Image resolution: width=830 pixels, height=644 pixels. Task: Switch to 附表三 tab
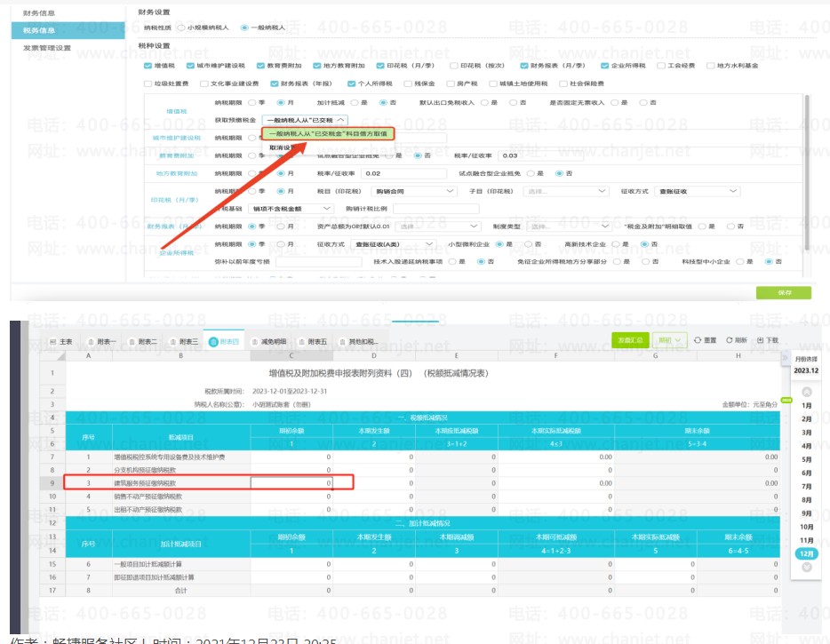tap(184, 342)
